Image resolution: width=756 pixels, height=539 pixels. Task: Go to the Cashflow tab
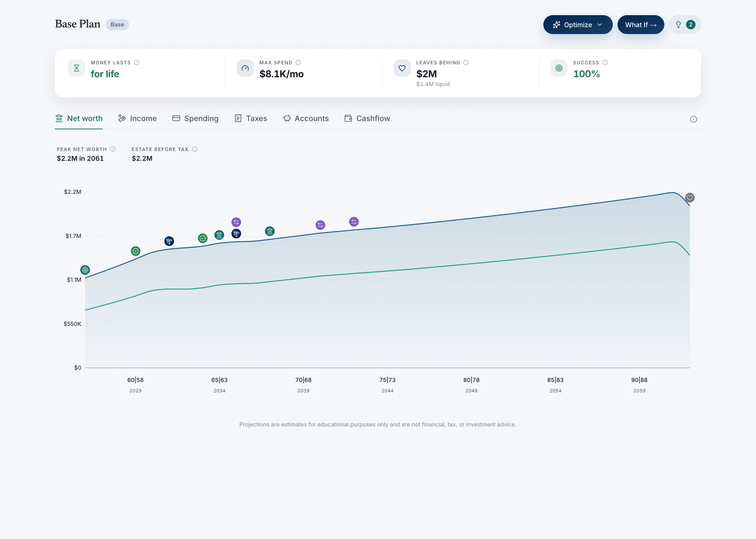(367, 119)
